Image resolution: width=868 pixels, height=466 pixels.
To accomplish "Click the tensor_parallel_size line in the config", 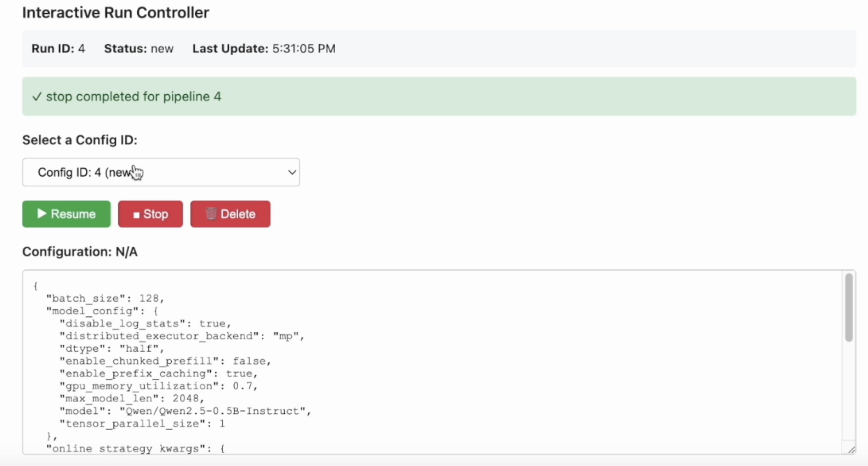I will [x=142, y=424].
